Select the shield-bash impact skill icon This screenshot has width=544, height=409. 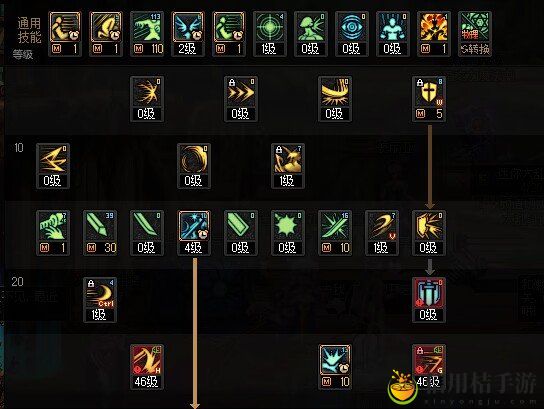(429, 226)
